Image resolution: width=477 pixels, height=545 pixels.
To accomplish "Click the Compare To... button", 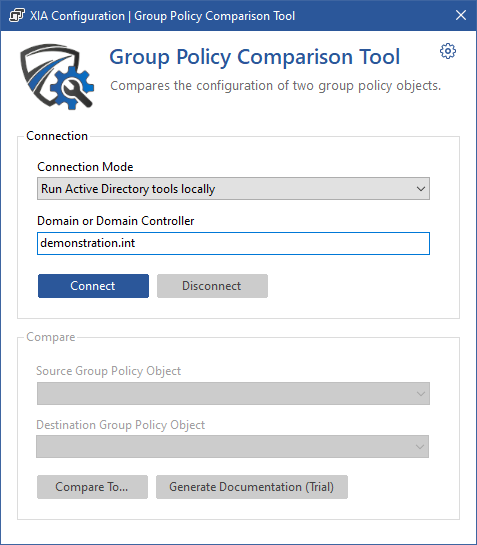I will (92, 487).
